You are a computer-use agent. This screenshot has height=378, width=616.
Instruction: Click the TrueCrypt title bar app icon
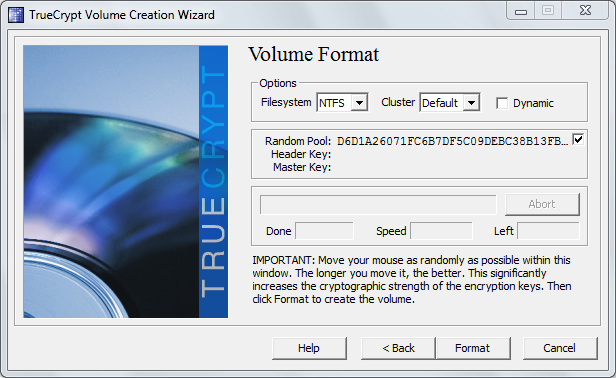[x=16, y=15]
